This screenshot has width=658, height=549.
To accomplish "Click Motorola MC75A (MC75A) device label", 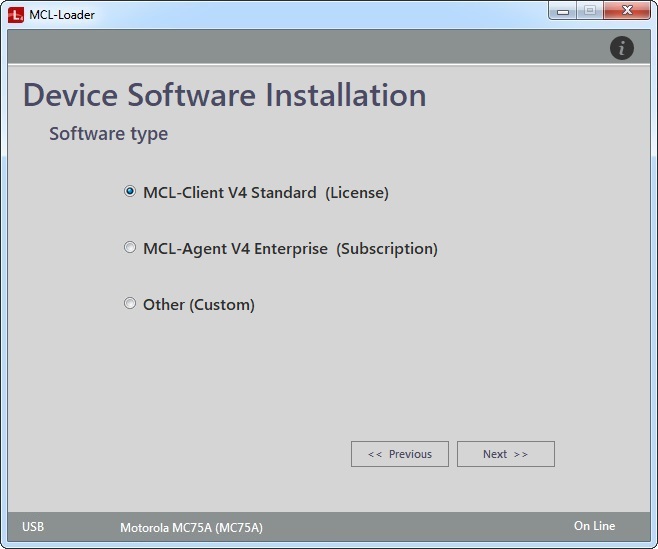I will pyautogui.click(x=191, y=528).
